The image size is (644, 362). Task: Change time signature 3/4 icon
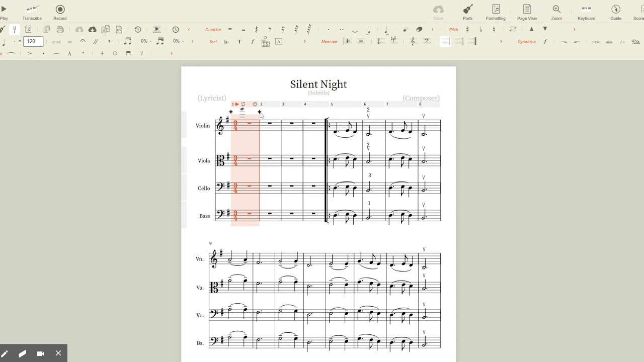point(381,41)
